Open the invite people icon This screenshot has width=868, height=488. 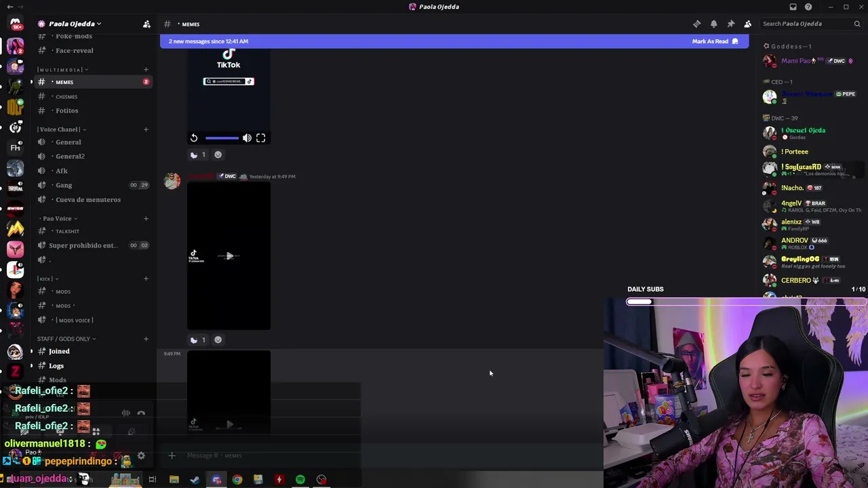coord(146,24)
